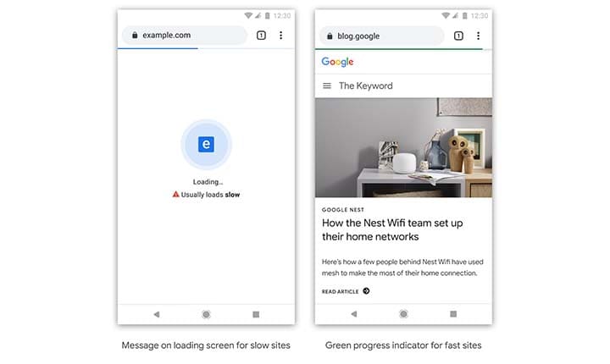Click the green page load progress bar
The image size is (610, 364).
point(402,49)
